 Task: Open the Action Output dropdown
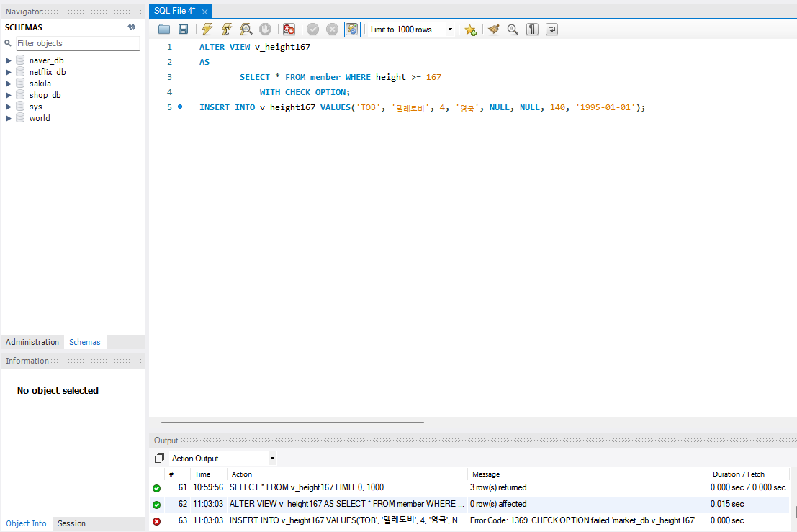click(273, 458)
